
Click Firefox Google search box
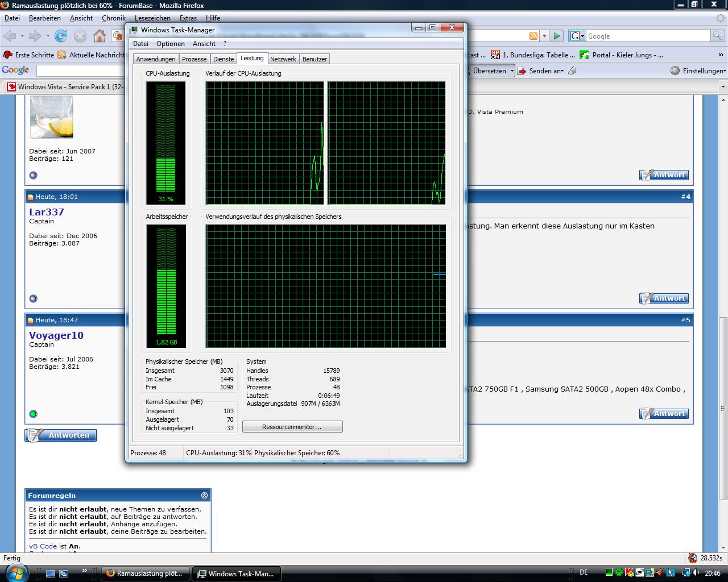[648, 36]
